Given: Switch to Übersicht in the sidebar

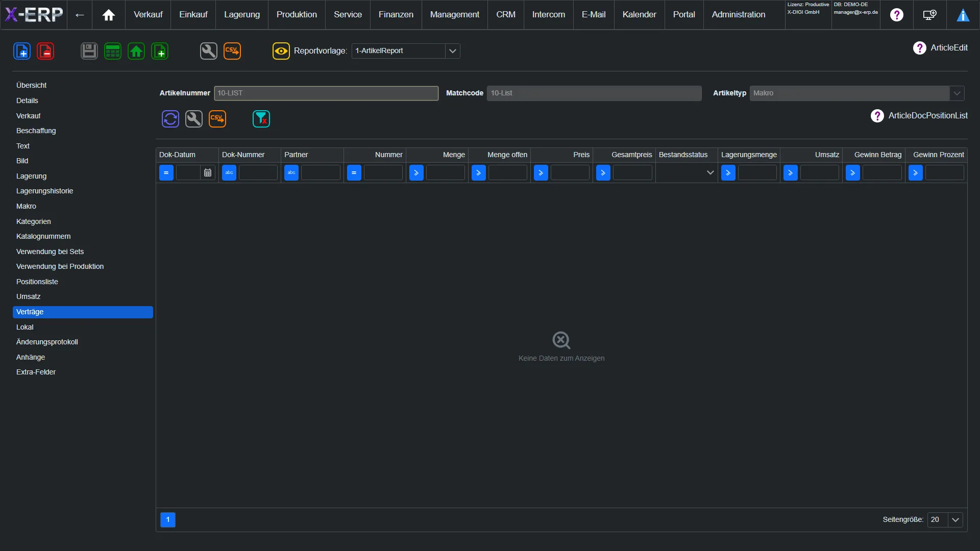Looking at the screenshot, I should 83,86.
